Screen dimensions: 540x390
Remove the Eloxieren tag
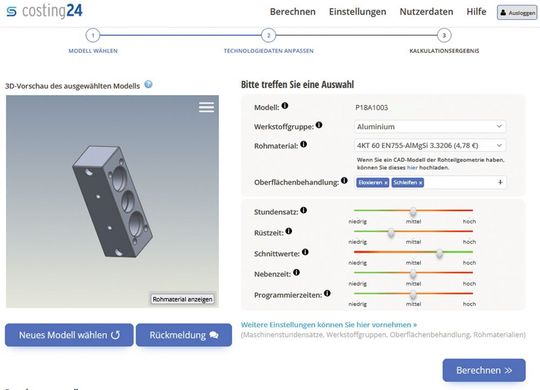coord(386,183)
